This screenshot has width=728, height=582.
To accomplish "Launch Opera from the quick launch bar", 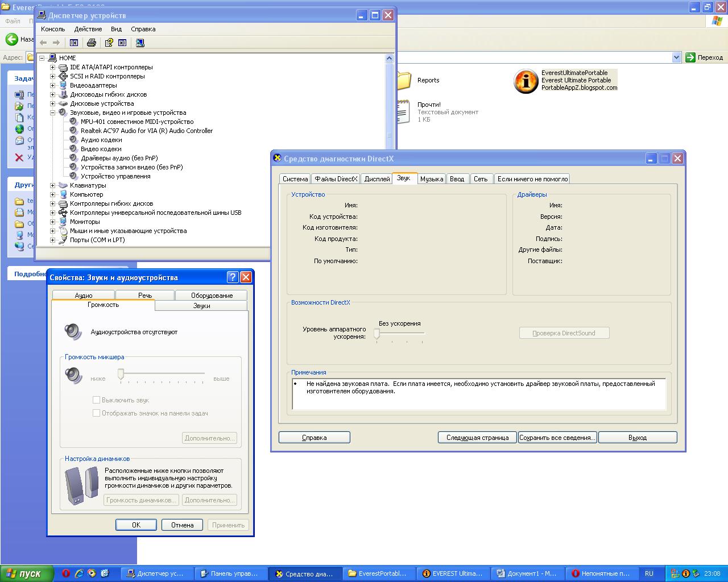I will (x=66, y=573).
